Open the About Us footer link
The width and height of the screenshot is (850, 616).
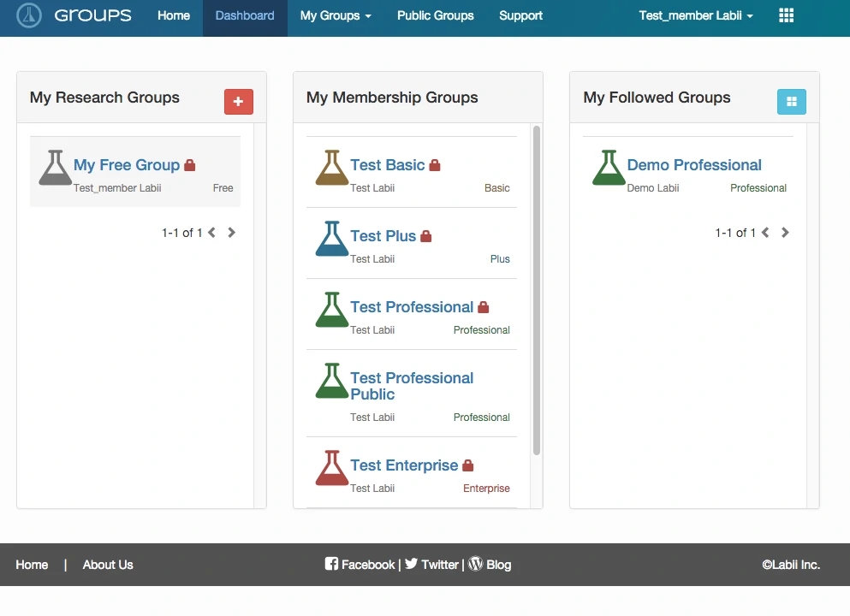click(108, 565)
